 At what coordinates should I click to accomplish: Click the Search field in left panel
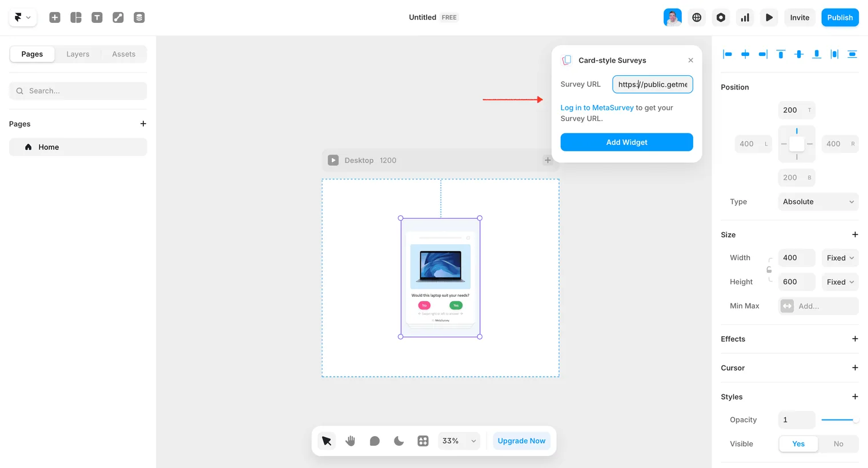pos(78,91)
